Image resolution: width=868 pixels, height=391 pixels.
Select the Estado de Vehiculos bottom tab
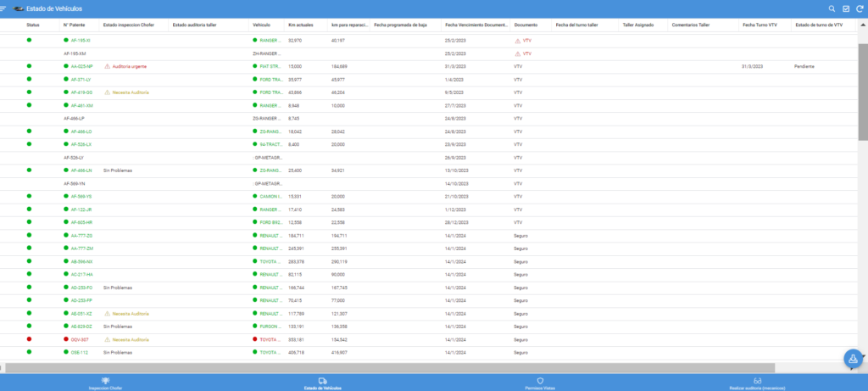pyautogui.click(x=322, y=383)
